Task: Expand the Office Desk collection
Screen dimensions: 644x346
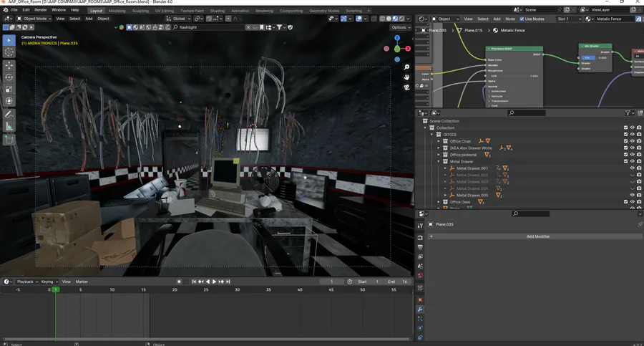Action: [x=439, y=202]
